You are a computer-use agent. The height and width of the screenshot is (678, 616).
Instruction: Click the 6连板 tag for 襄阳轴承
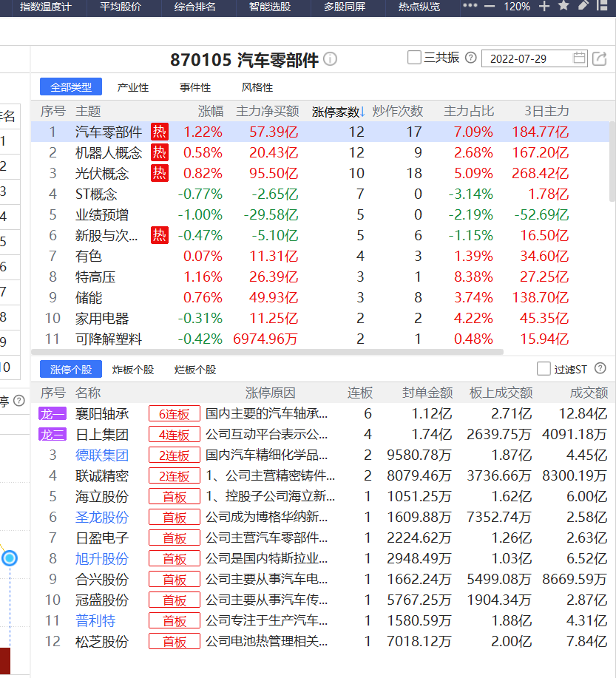175,414
